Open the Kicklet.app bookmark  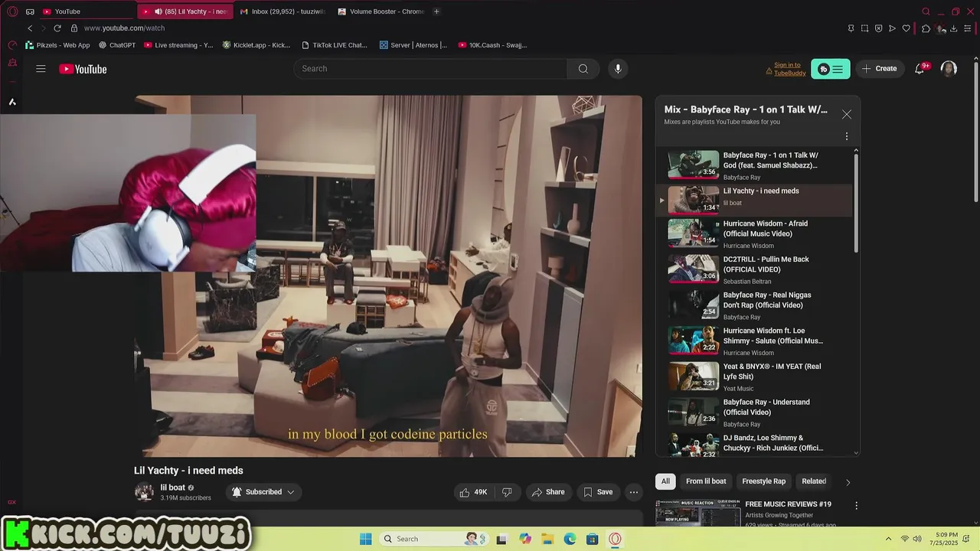click(256, 45)
